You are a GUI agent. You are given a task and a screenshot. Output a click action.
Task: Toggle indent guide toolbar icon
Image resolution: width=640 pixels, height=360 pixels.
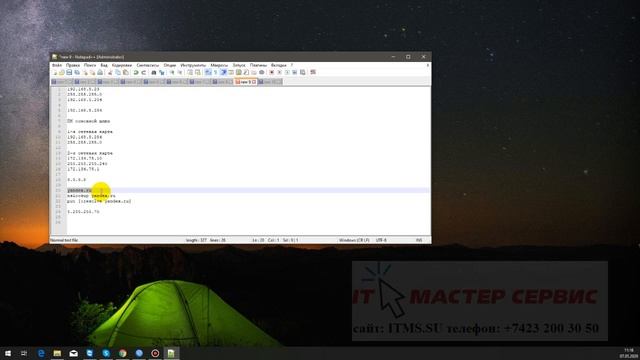point(223,72)
